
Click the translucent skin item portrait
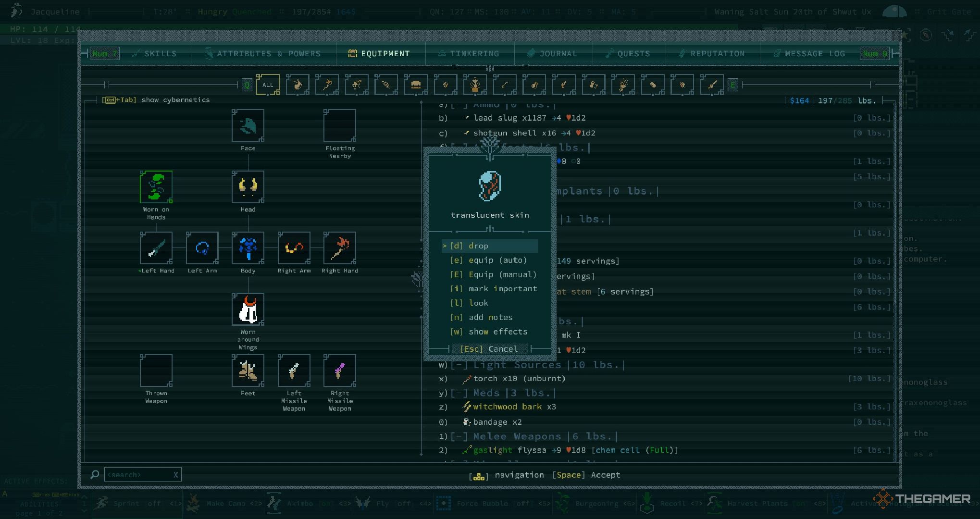pos(490,186)
